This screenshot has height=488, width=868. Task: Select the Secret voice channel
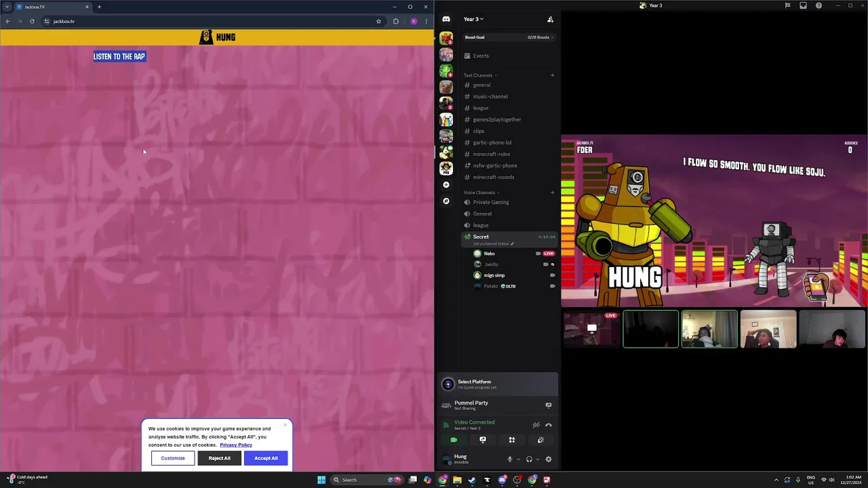pos(509,239)
